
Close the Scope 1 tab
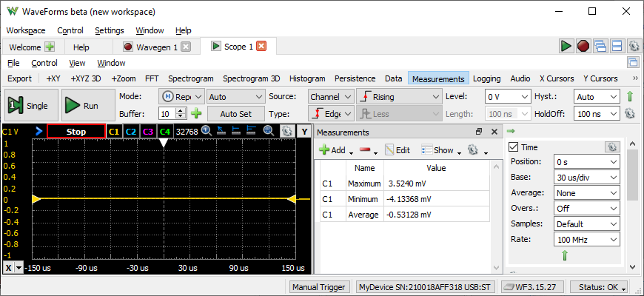pyautogui.click(x=261, y=47)
